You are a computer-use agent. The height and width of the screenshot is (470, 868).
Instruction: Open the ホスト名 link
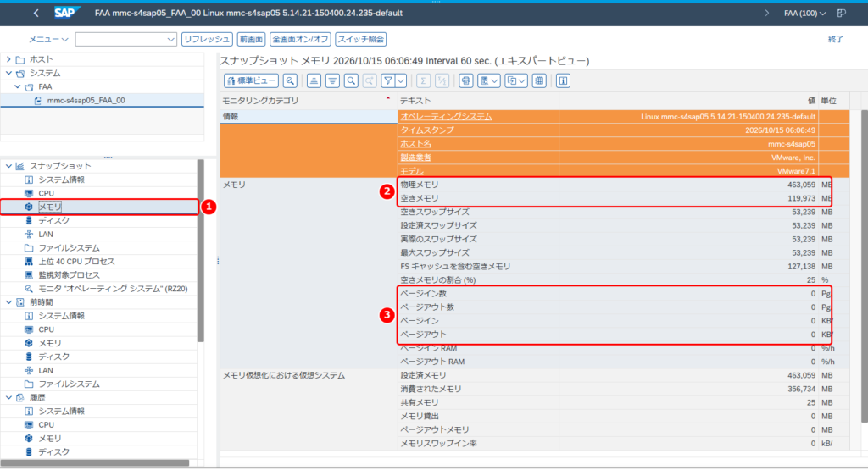[x=415, y=144]
